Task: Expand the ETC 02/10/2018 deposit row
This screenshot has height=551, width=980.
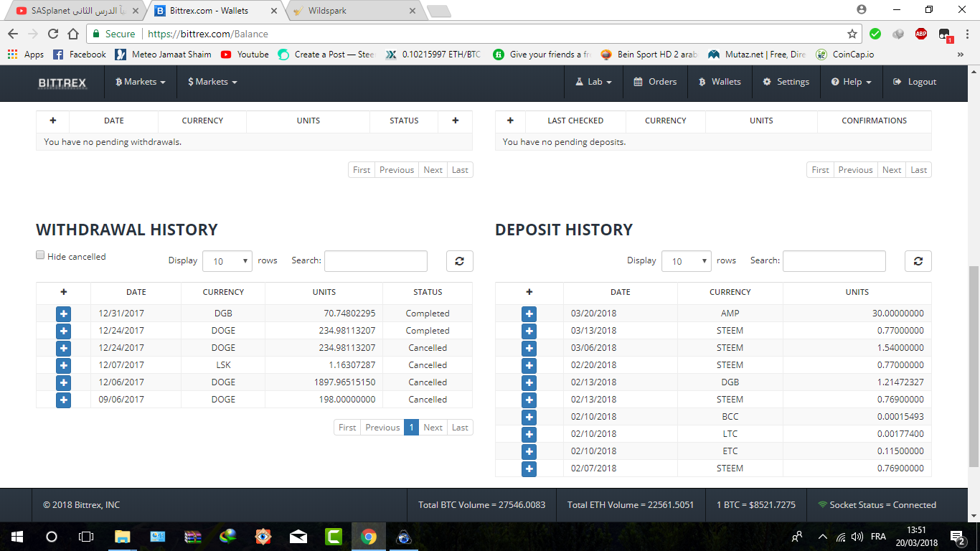Action: pyautogui.click(x=529, y=451)
